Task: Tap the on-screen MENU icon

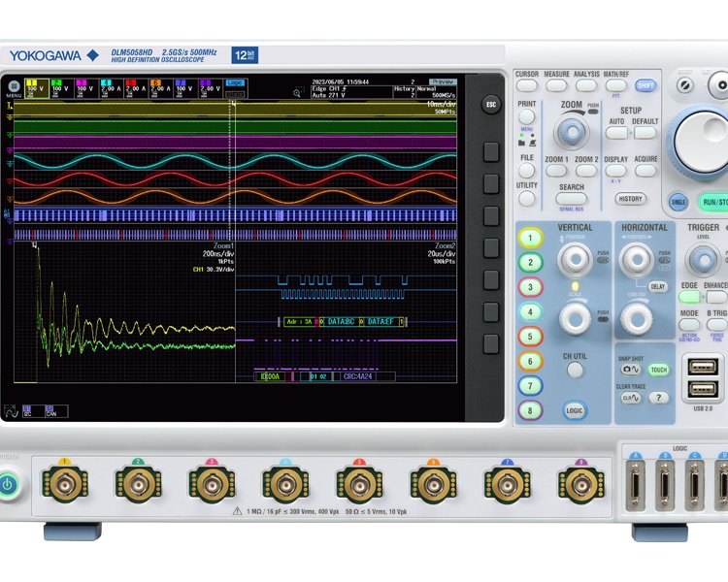Action: tap(13, 88)
